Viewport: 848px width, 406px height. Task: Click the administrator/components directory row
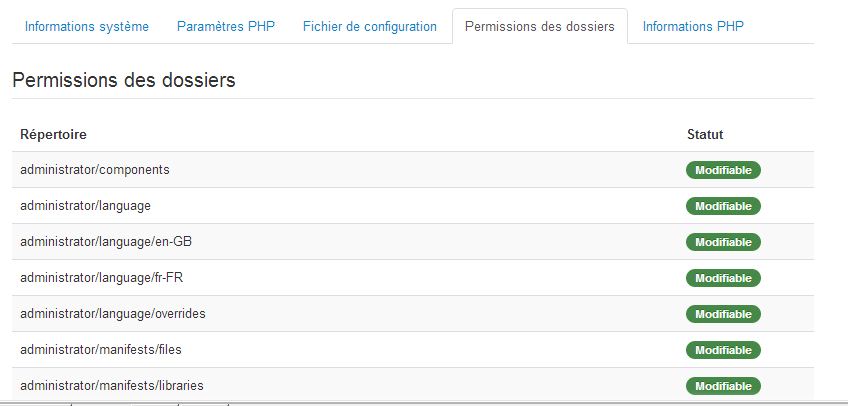pos(95,170)
